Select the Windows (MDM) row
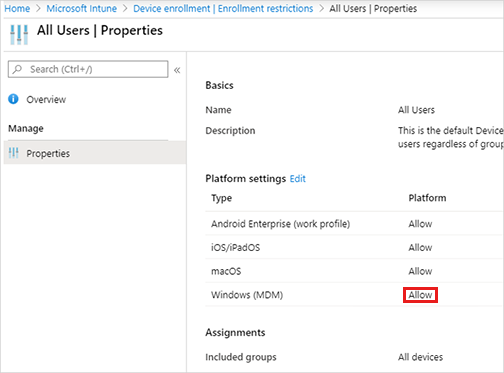The width and height of the screenshot is (504, 373). (x=354, y=295)
